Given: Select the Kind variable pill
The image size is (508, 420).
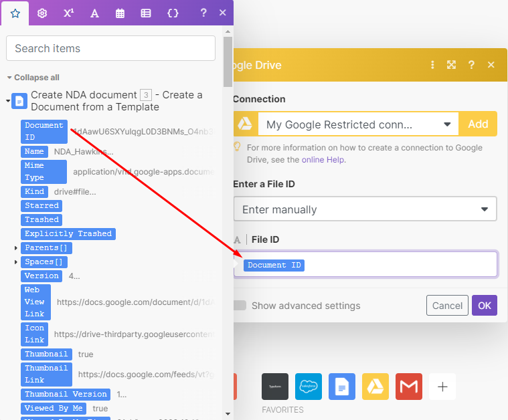Looking at the screenshot, I should (x=34, y=192).
